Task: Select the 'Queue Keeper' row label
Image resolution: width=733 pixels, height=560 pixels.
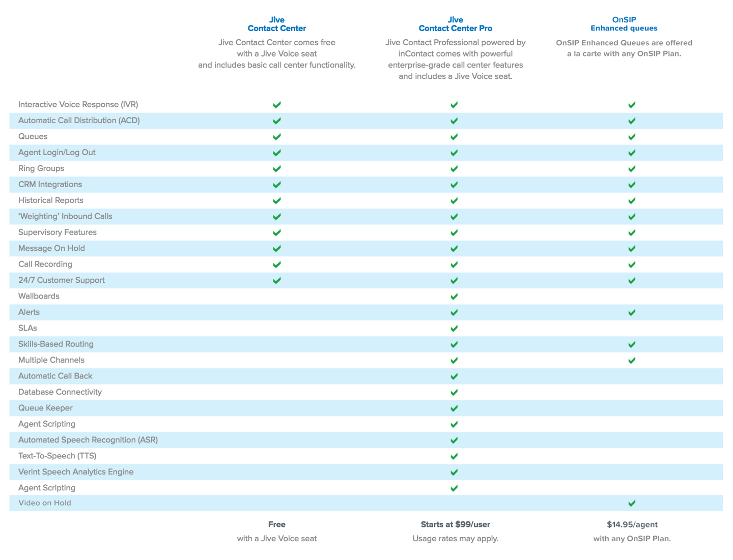Action: point(46,408)
